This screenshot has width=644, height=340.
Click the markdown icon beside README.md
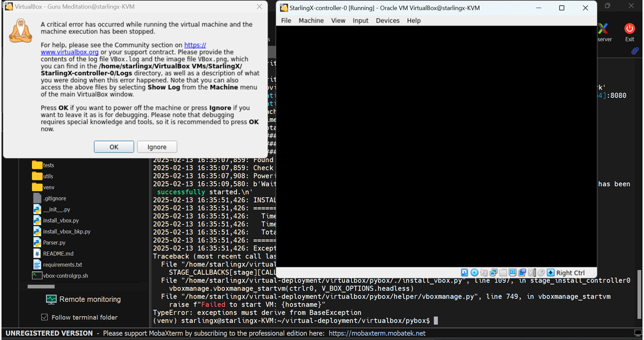point(37,253)
